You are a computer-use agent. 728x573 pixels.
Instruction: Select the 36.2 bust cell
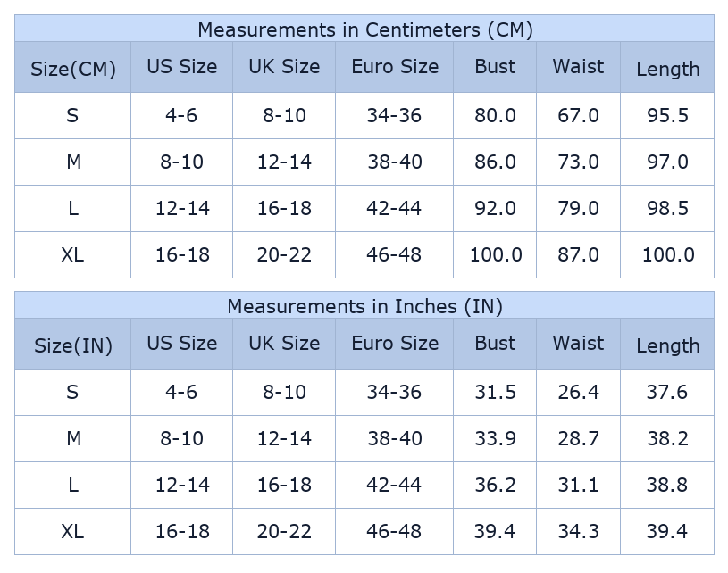pos(495,486)
